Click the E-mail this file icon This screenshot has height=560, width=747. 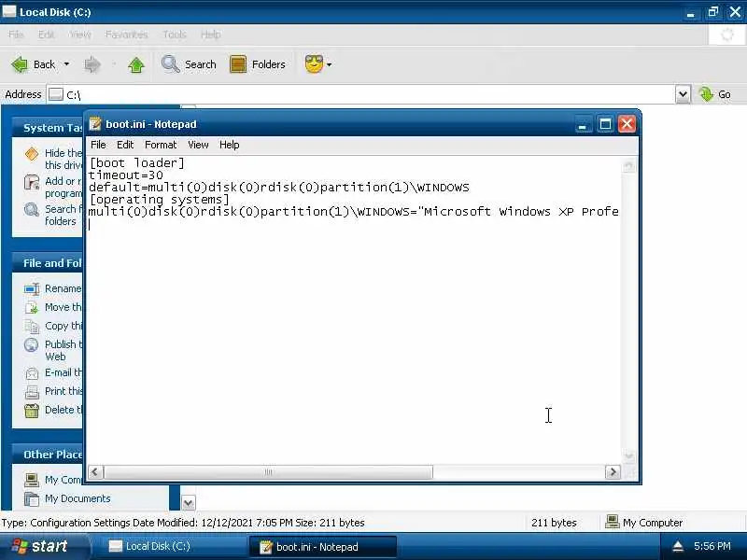32,373
